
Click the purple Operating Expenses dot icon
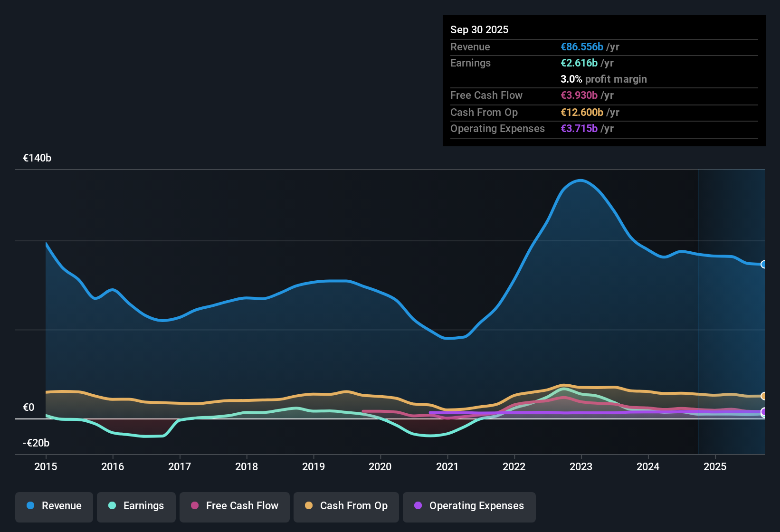pyautogui.click(x=418, y=506)
